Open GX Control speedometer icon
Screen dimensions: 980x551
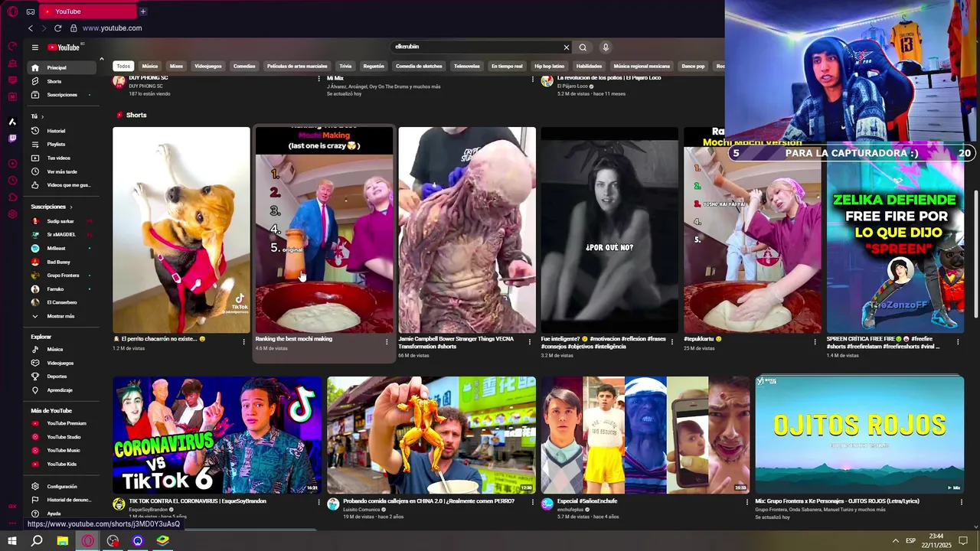coord(12,47)
